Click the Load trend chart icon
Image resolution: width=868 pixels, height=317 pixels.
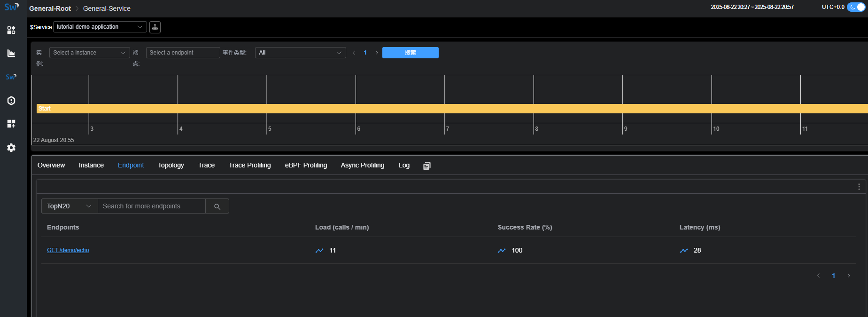click(319, 250)
